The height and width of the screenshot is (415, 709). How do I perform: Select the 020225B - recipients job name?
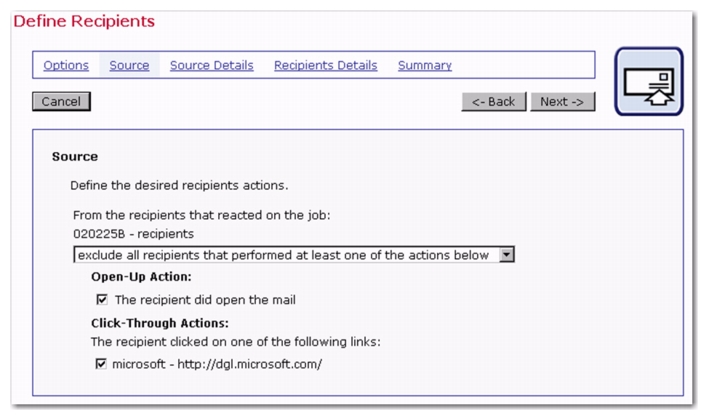coord(133,234)
